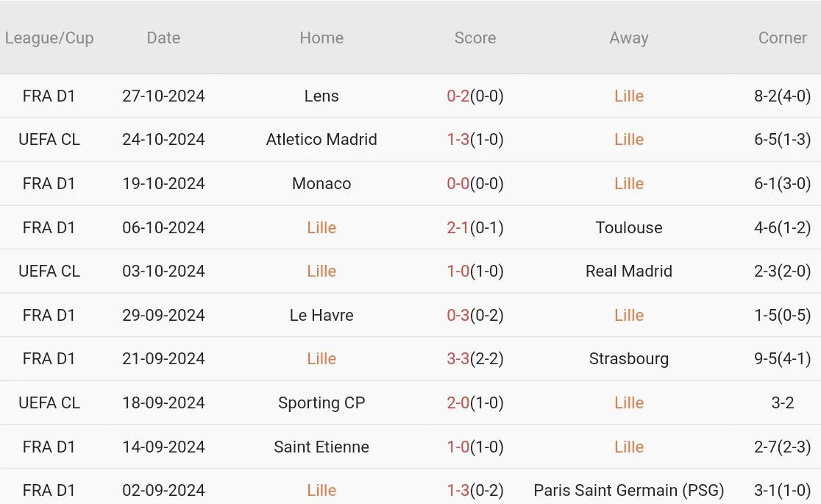821x504 pixels.
Task: Click UEFA CL label for Sporting CP match
Action: [x=49, y=402]
